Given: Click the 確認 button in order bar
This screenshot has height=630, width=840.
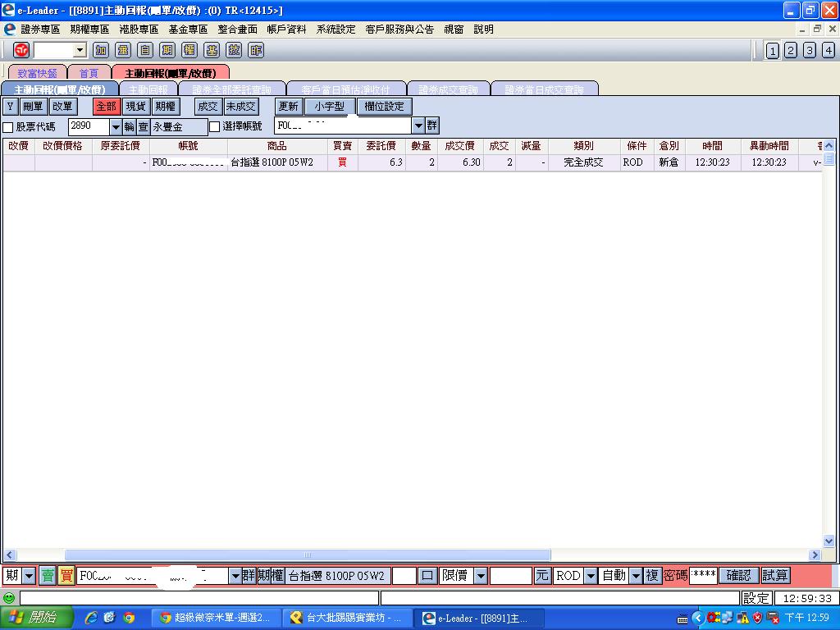Looking at the screenshot, I should pos(739,575).
